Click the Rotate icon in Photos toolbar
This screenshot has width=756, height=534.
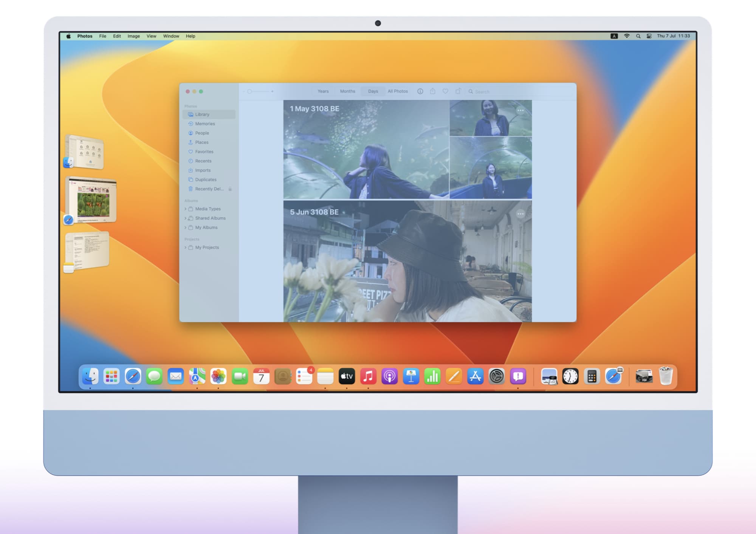click(458, 91)
